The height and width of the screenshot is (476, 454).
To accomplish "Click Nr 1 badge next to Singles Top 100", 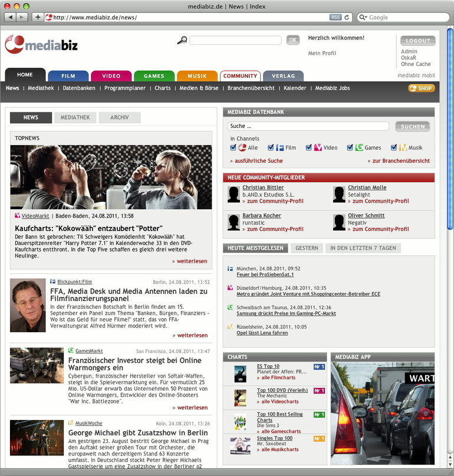I will (x=319, y=439).
